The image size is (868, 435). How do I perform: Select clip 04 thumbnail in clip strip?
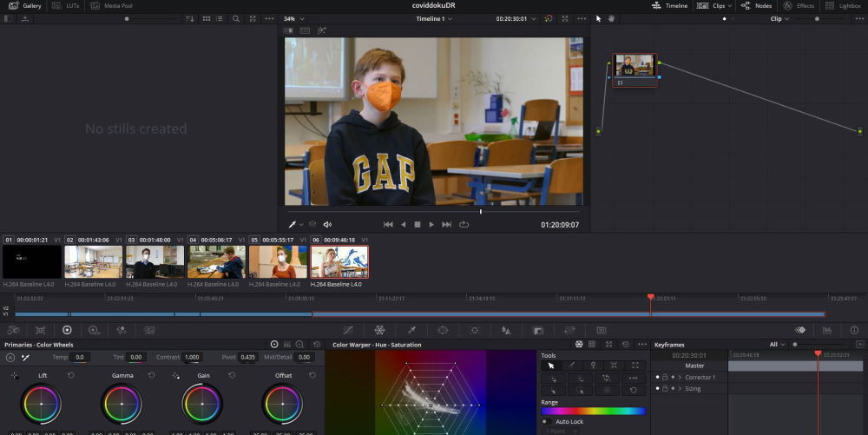pos(216,261)
